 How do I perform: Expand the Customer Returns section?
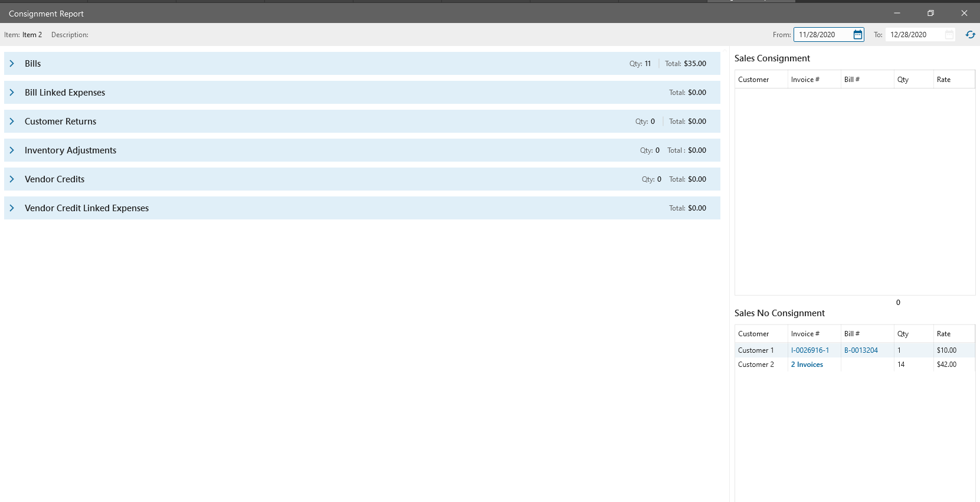point(12,122)
